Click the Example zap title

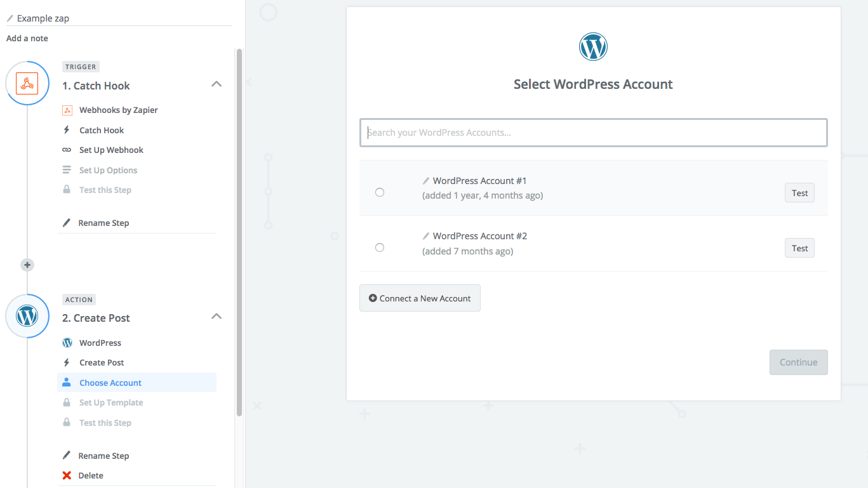point(43,18)
